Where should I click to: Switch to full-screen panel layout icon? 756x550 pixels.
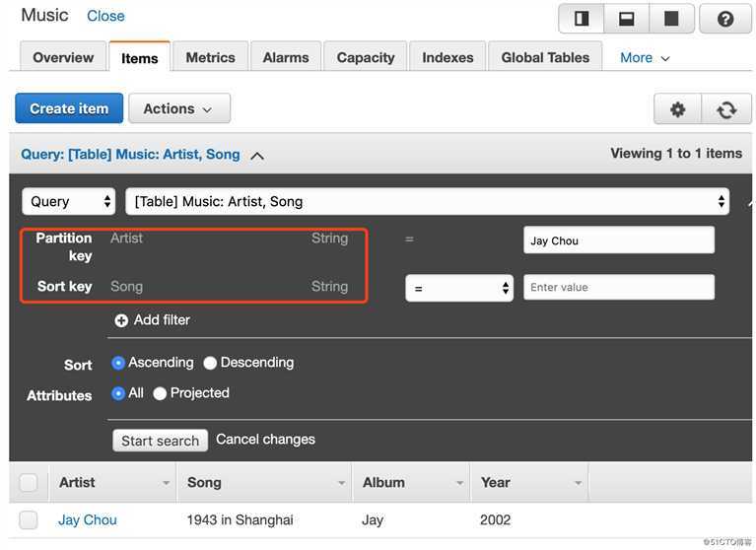(671, 19)
